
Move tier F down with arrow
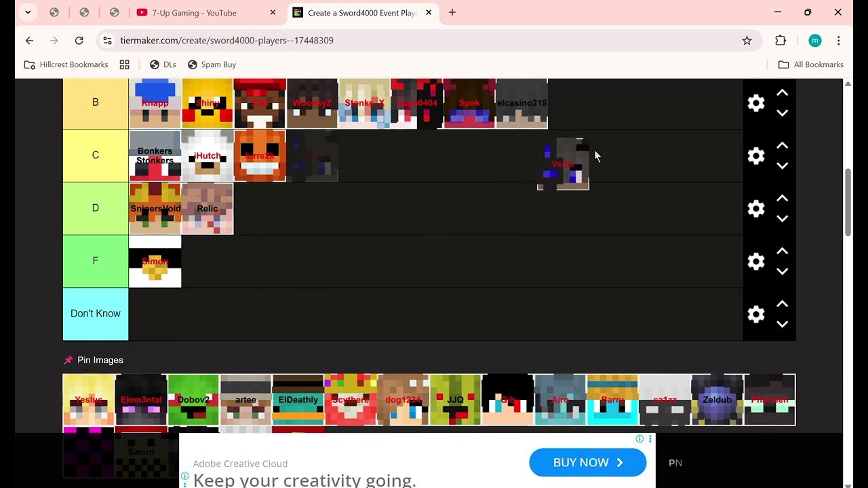(783, 272)
